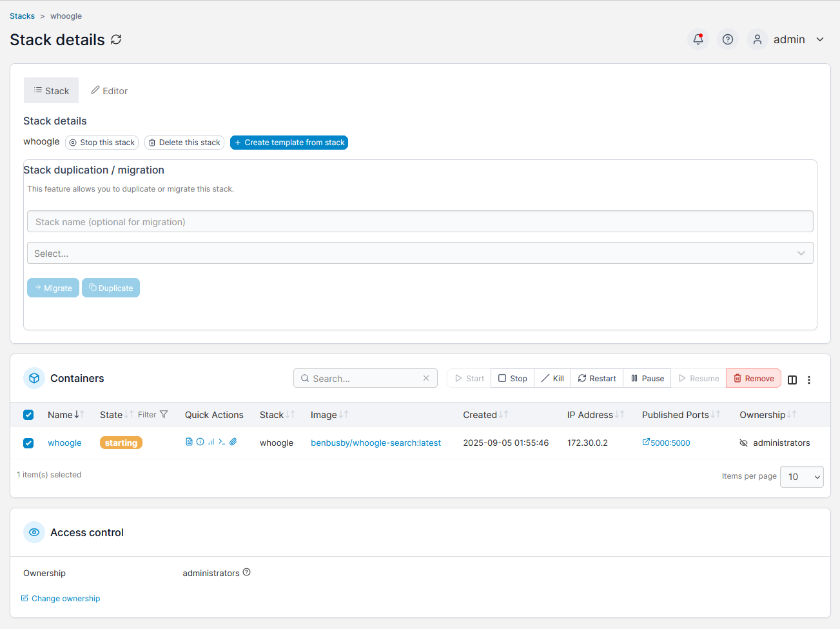The height and width of the screenshot is (629, 840).
Task: Expand the endpoint Select dropdown
Action: pos(420,253)
